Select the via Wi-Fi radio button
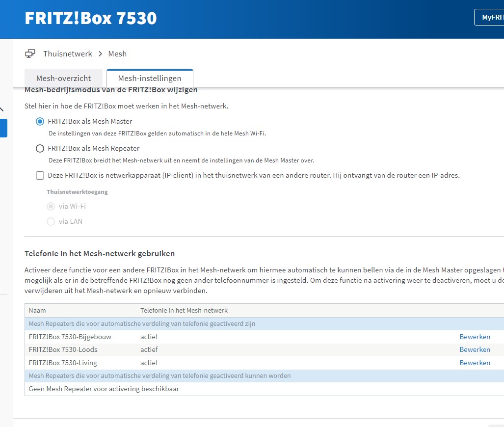This screenshot has height=427, width=504. point(51,206)
